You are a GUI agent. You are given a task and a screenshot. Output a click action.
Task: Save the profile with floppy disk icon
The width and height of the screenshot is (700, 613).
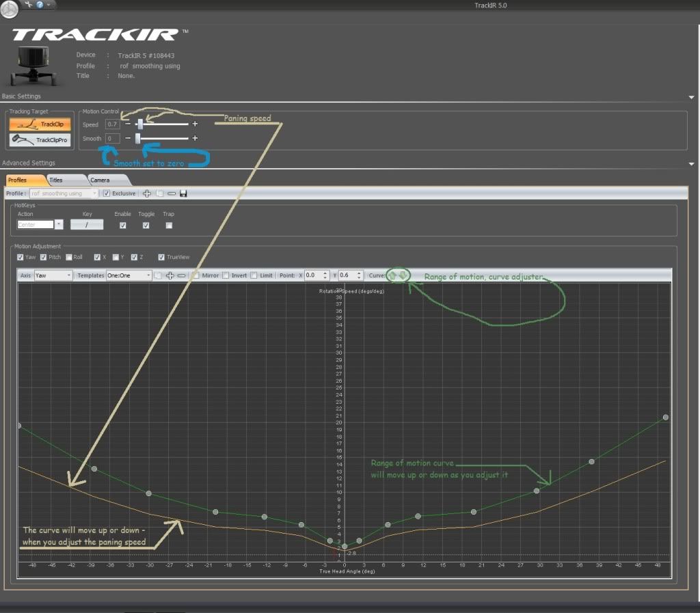pos(183,193)
